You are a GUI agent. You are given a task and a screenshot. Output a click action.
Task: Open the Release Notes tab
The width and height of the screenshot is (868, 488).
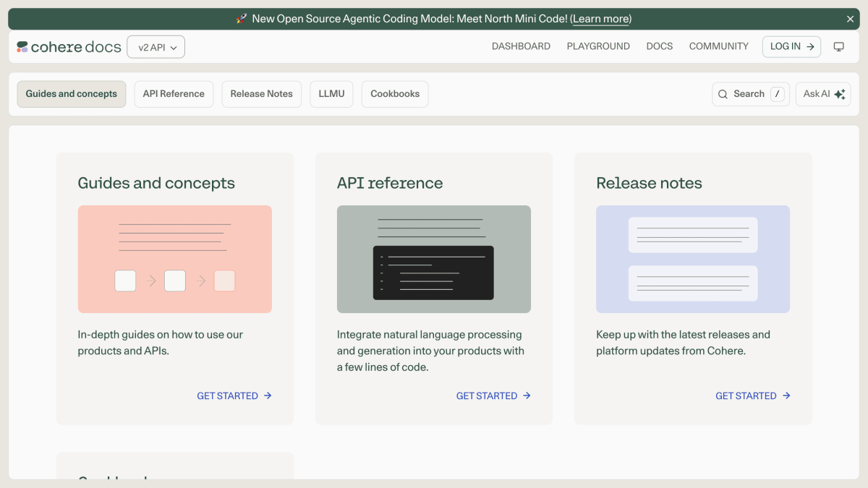tap(262, 94)
